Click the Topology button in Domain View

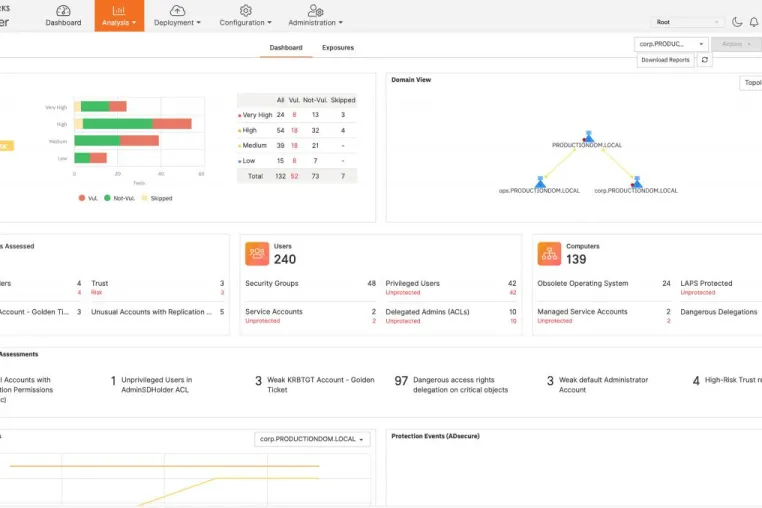751,83
